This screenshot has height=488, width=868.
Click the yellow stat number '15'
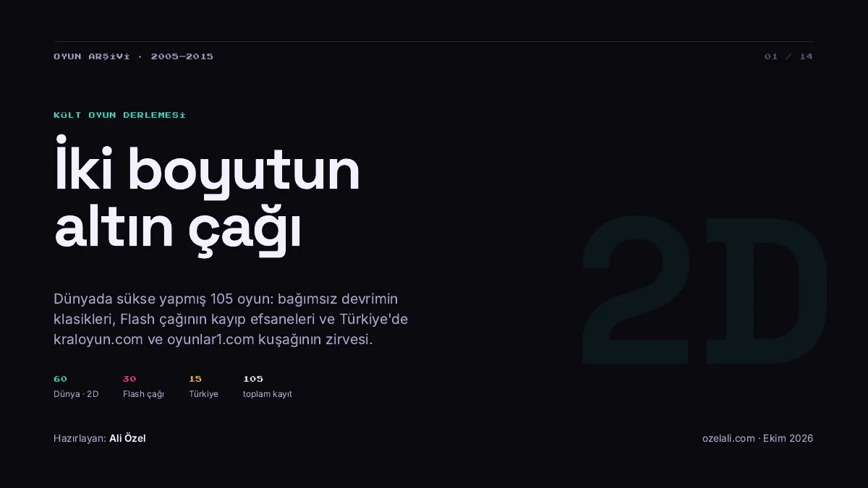[x=195, y=379]
